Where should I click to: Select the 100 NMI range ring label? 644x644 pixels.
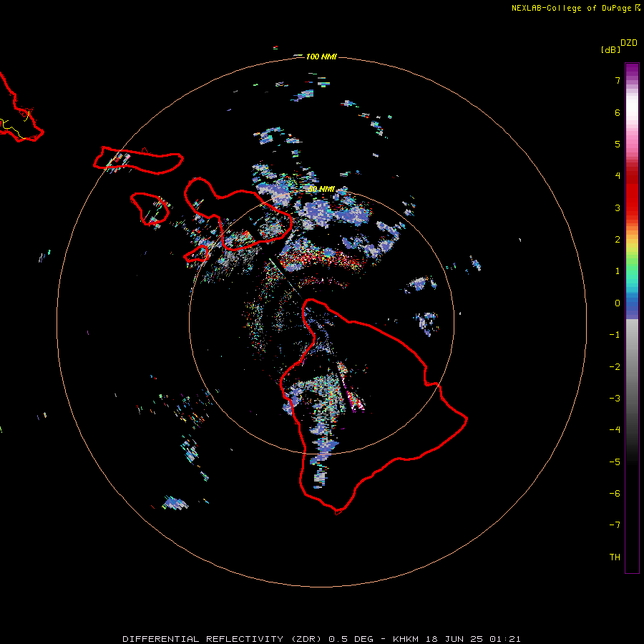click(x=321, y=57)
